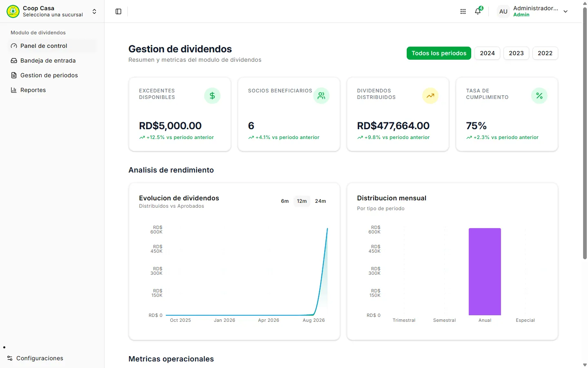This screenshot has height=368, width=588.
Task: Click the +12.5% vs periodo anterior text
Action: [180, 137]
